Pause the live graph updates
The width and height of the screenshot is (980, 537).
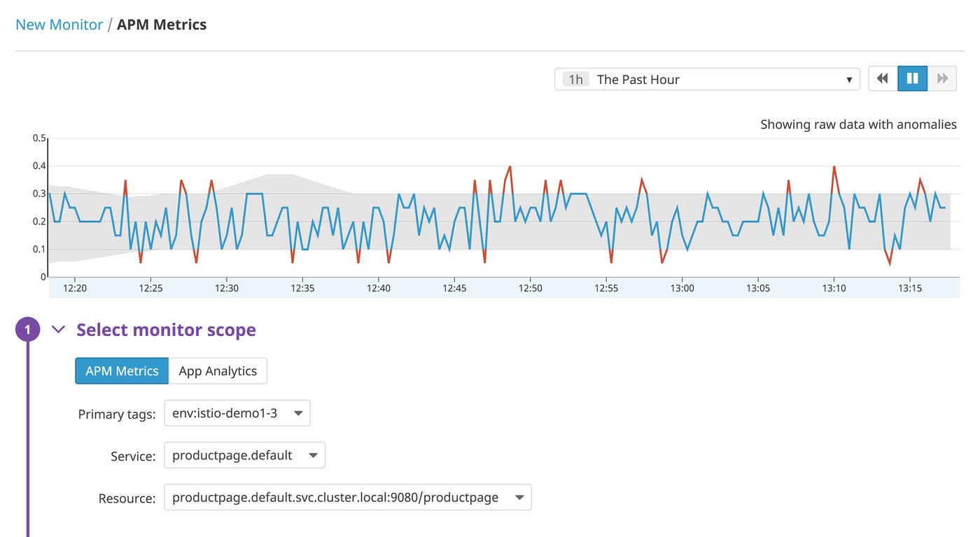point(913,79)
